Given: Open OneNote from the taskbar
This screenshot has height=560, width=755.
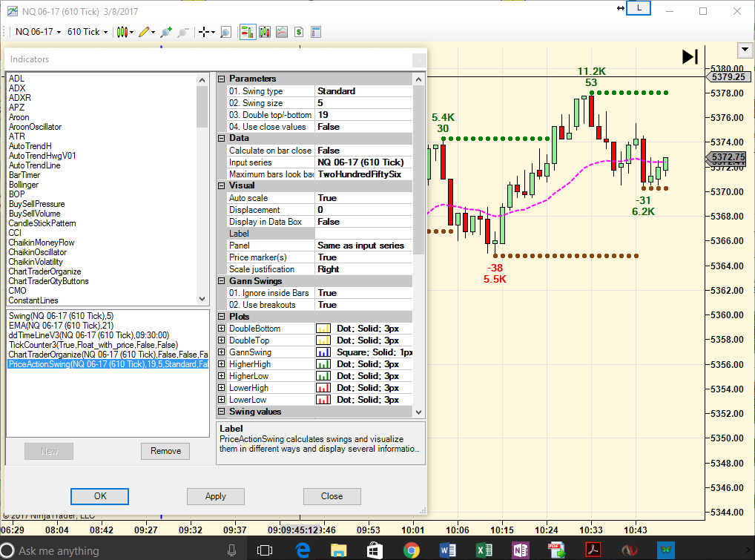Looking at the screenshot, I should [521, 550].
